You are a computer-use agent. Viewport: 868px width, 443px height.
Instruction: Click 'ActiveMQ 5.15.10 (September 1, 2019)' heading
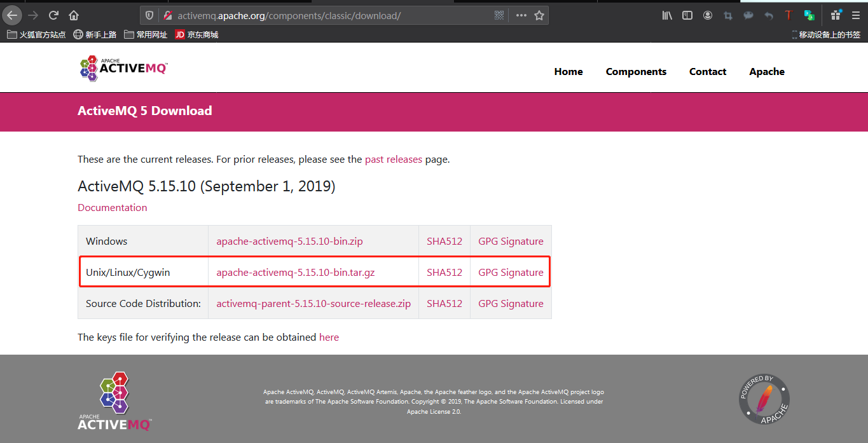click(207, 187)
